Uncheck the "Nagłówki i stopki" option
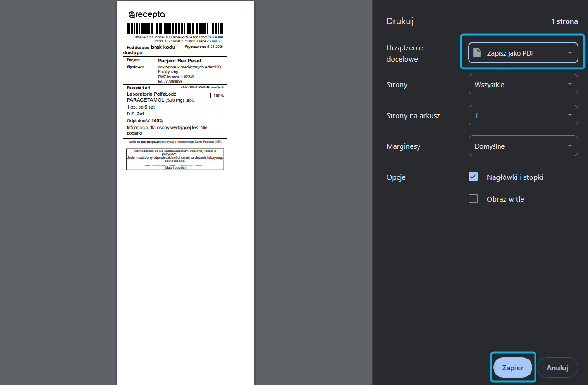Screen dimensions: 588x385 [473, 177]
